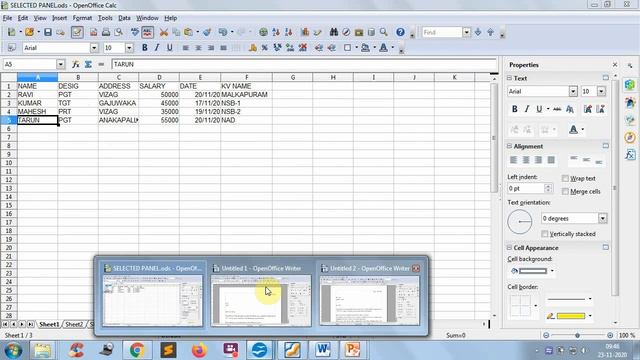Screen dimensions: 640x360
Task: Open Google Chrome from the taskbar
Action: pyautogui.click(x=137, y=350)
